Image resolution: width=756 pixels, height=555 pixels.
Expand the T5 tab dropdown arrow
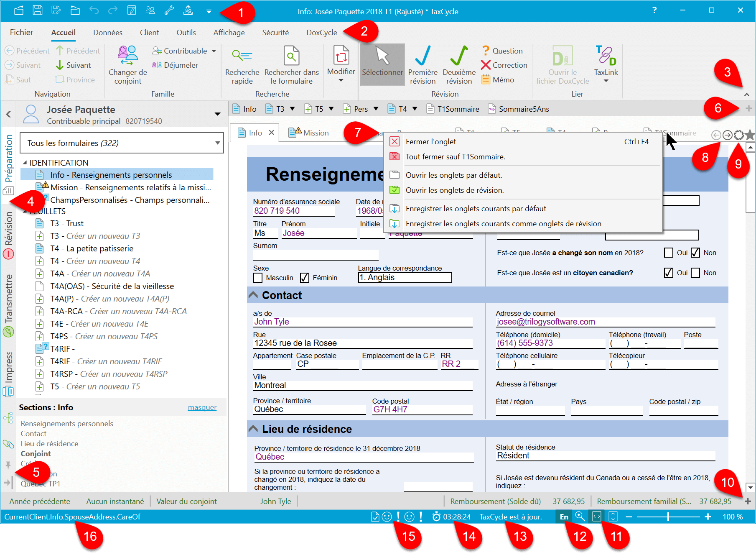point(331,109)
